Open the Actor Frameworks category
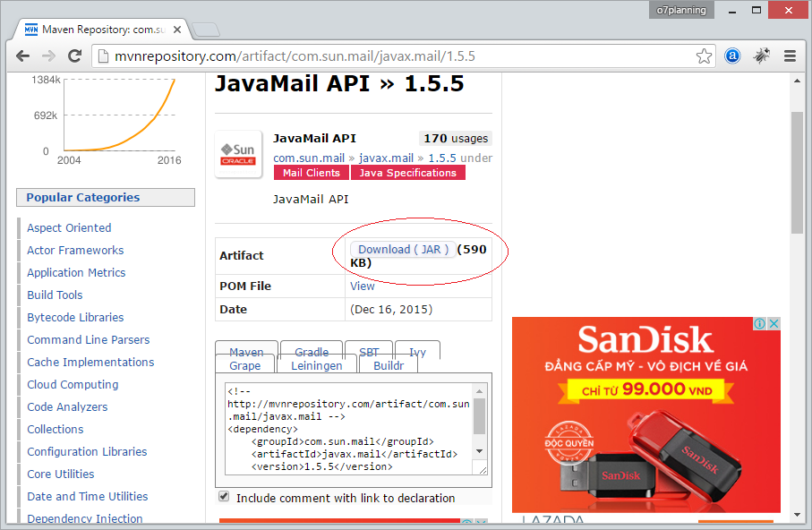This screenshot has height=530, width=812. click(75, 251)
